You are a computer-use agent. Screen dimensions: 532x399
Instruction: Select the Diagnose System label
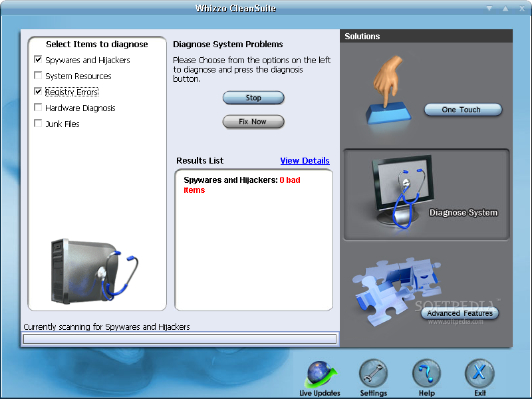point(463,213)
